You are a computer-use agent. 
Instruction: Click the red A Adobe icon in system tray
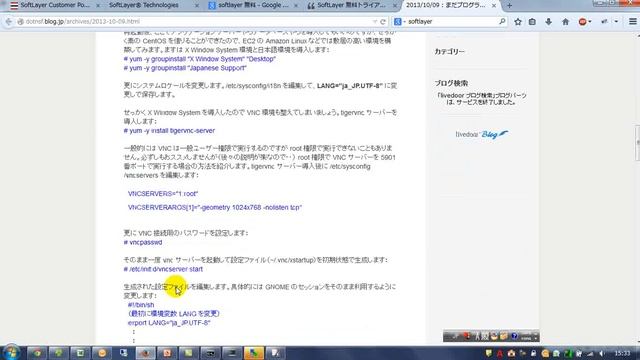point(500,353)
